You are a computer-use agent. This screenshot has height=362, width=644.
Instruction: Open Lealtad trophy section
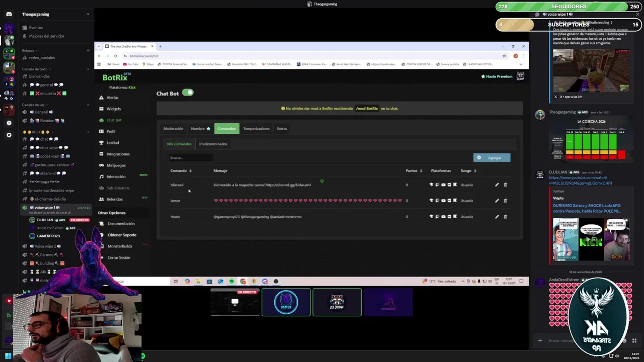point(112,143)
